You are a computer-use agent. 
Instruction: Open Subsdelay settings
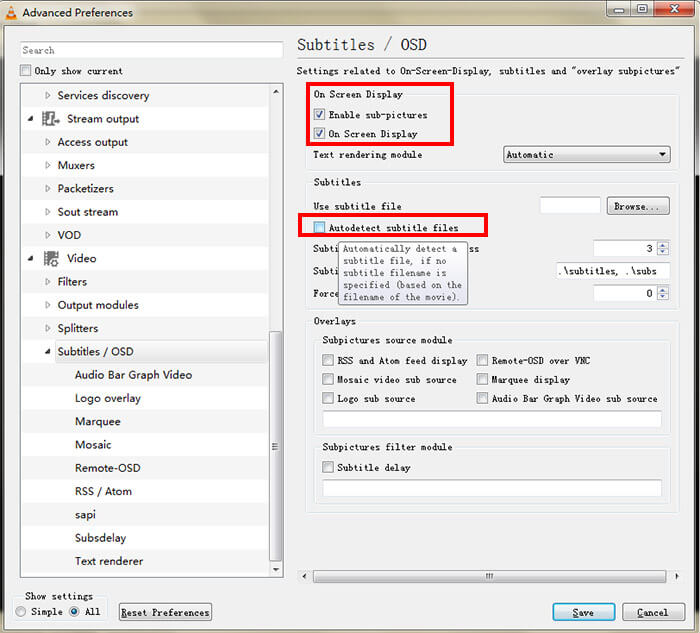coord(100,538)
